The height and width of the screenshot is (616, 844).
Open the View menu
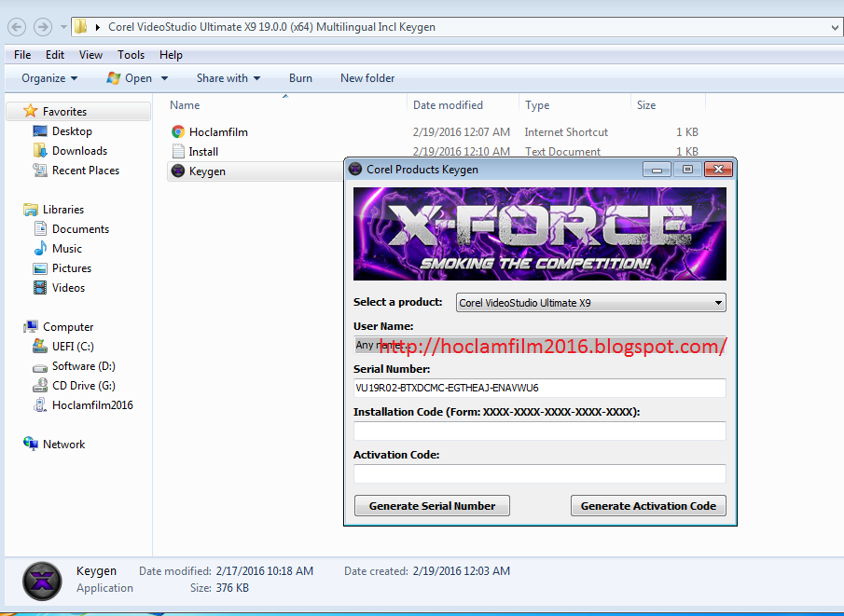pos(90,55)
